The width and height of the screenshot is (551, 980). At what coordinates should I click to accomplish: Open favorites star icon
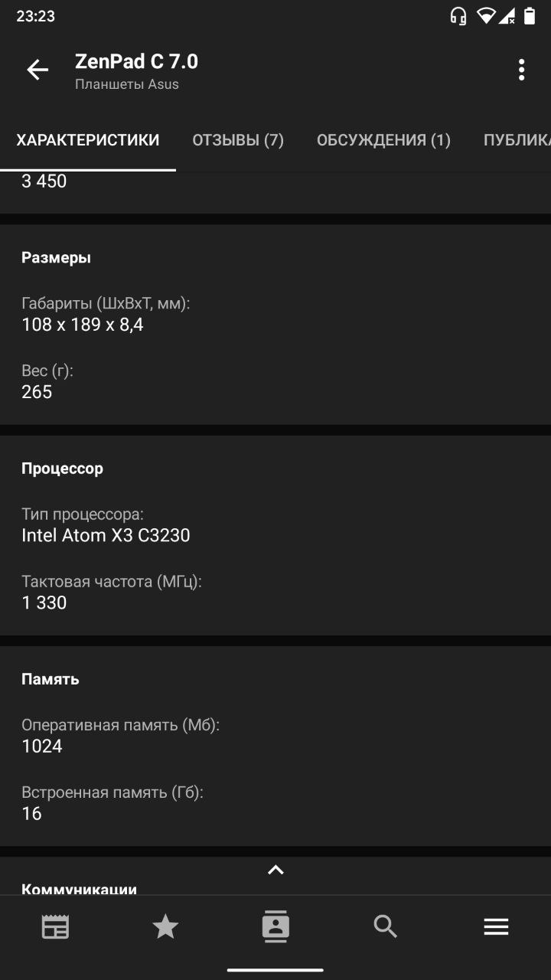point(165,927)
